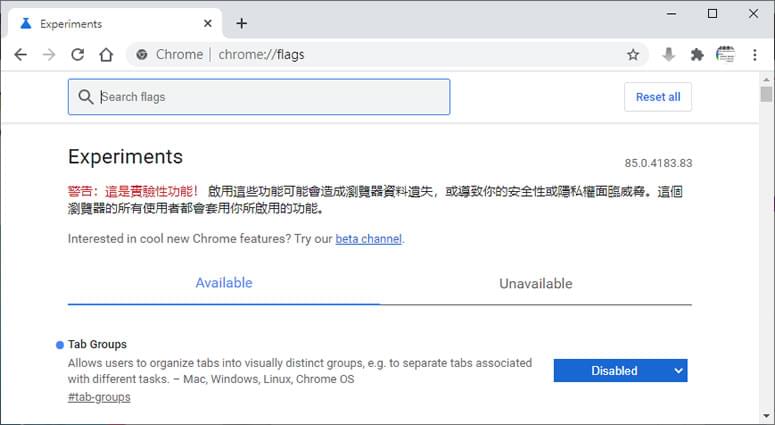Viewport: 775px width, 425px height.
Task: Go back with the browser back arrow
Action: click(x=20, y=54)
